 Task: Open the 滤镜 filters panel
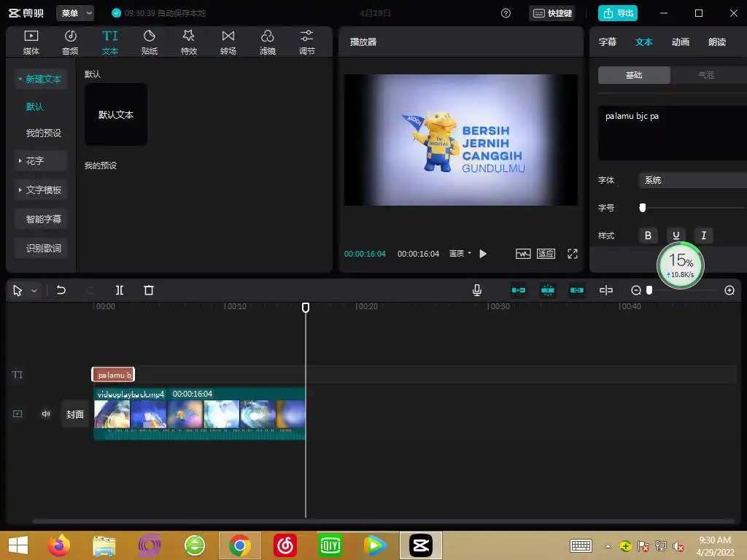[267, 42]
